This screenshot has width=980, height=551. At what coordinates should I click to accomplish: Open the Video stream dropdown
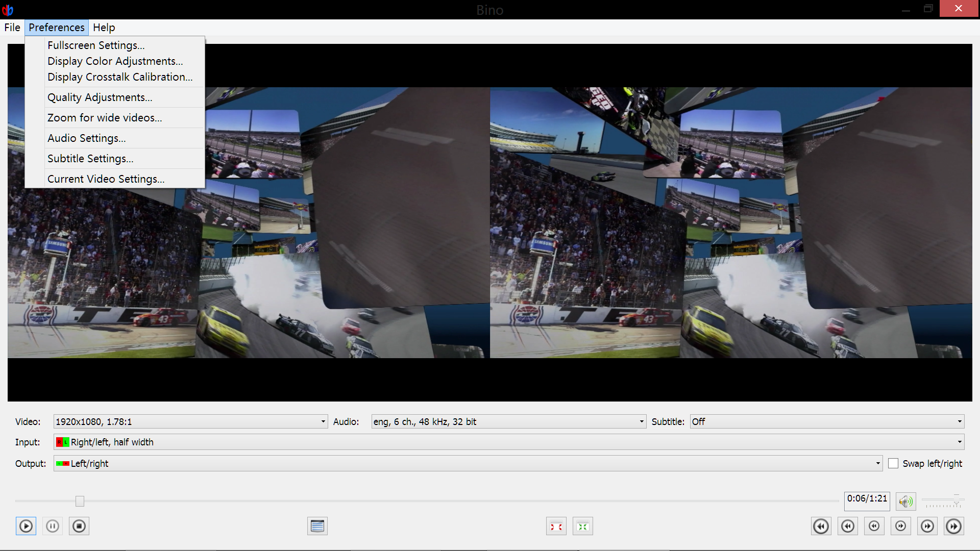click(x=190, y=422)
